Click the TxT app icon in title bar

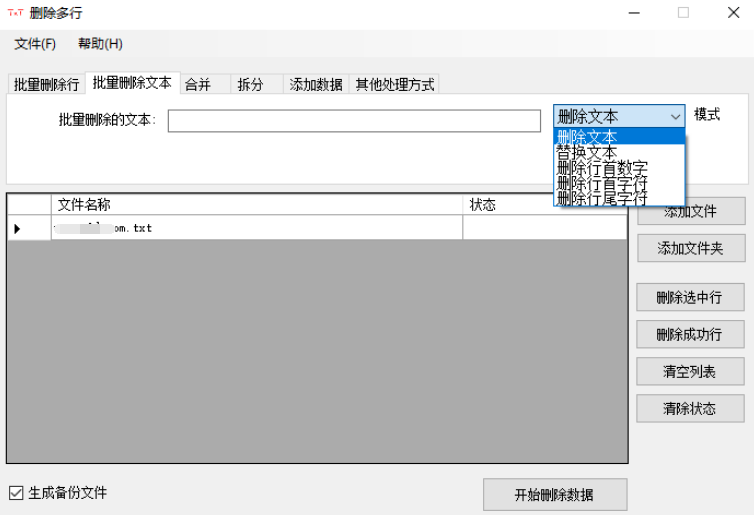coord(15,13)
